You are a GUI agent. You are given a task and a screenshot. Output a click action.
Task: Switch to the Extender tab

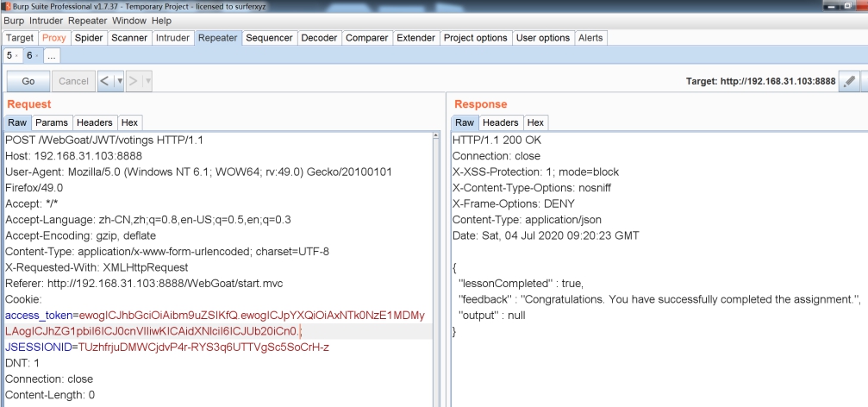point(415,38)
